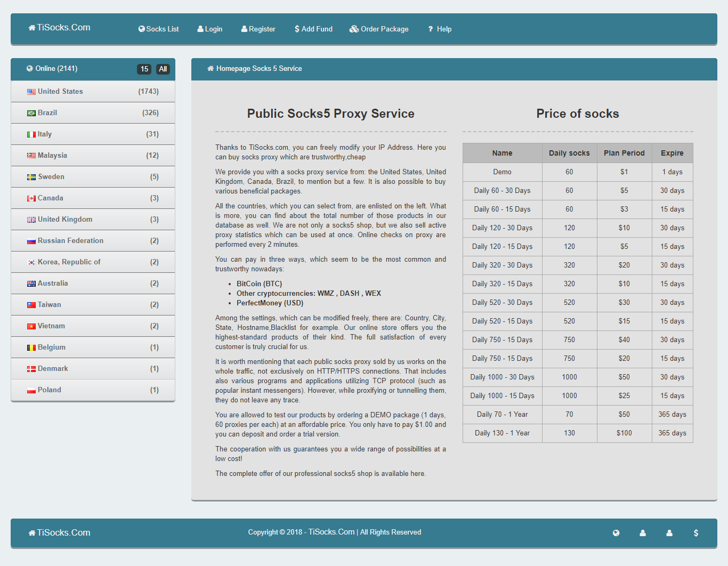This screenshot has height=566, width=728.
Task: Click the Register link in the navigation bar
Action: pos(258,29)
